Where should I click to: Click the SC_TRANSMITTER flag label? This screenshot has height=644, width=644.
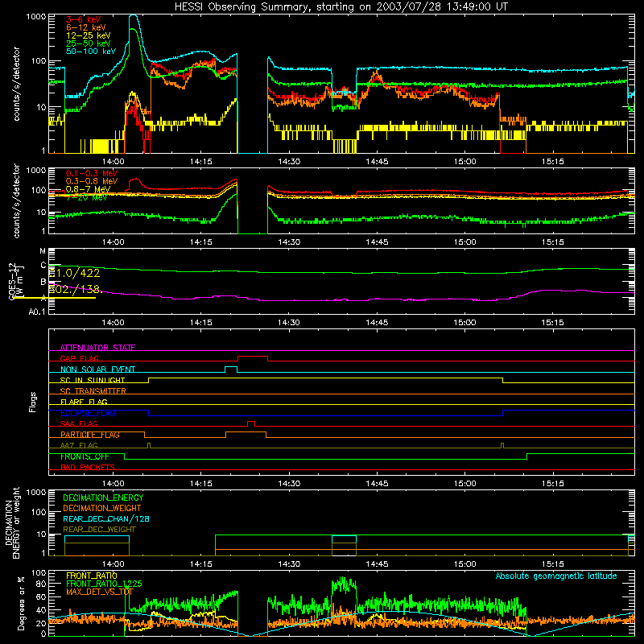(93, 391)
